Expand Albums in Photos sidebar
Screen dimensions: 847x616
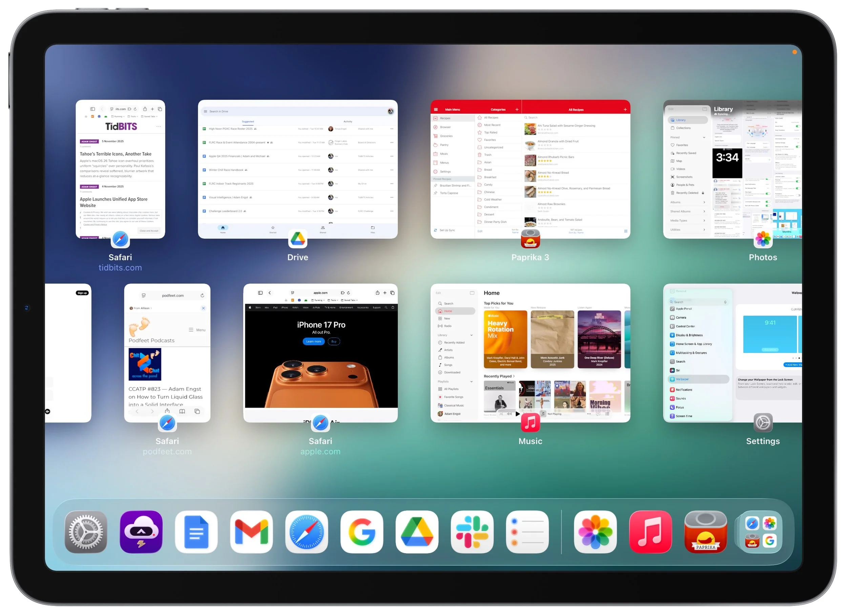tap(704, 202)
